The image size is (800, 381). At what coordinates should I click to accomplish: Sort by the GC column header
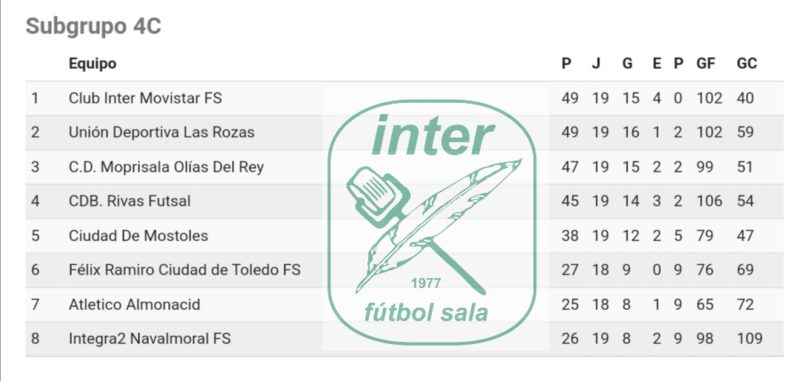[x=747, y=64]
